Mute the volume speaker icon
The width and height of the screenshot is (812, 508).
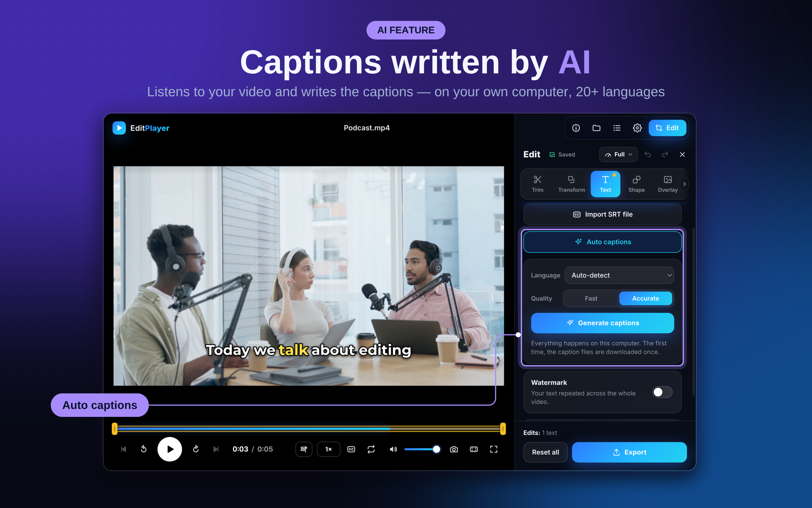393,449
